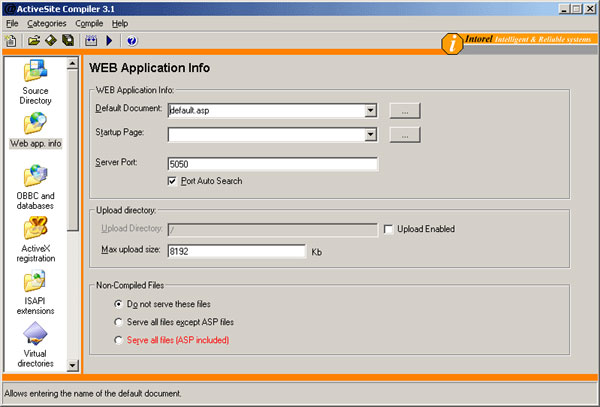The height and width of the screenshot is (407, 600).
Task: Toggle the Port Auto Search checkbox
Action: (173, 181)
